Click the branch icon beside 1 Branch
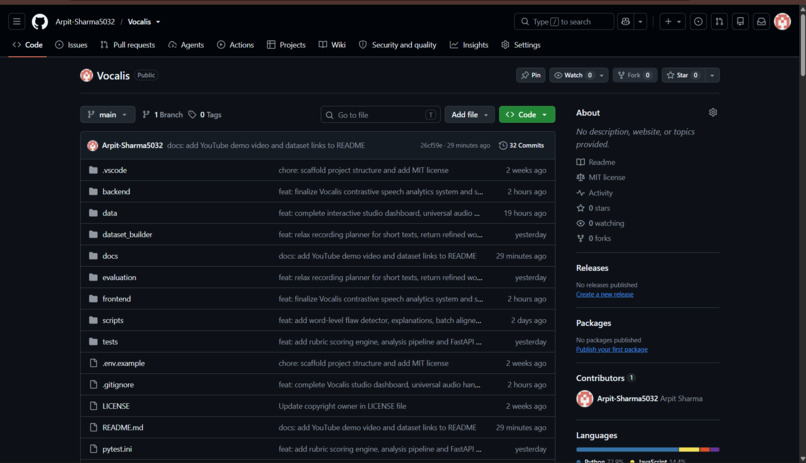Screen dimensions: 806x463 pyautogui.click(x=146, y=115)
